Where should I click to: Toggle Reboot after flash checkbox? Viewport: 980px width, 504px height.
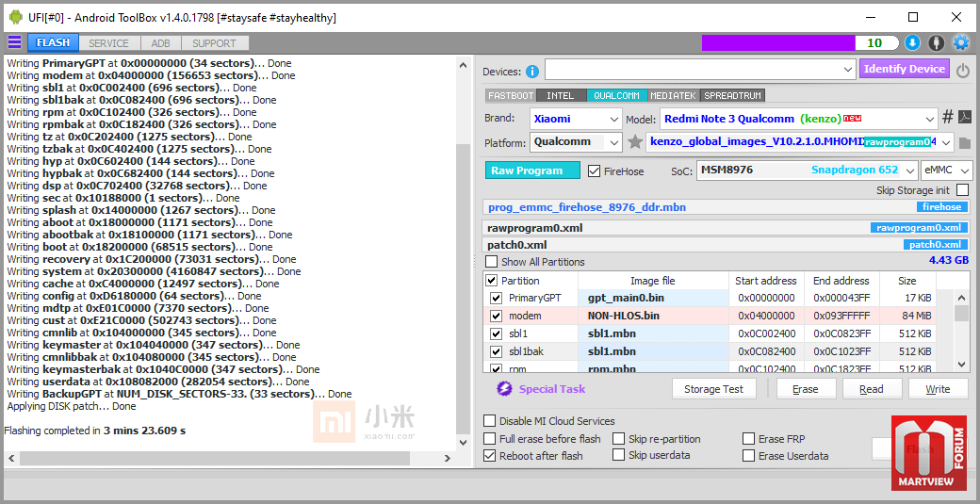click(489, 455)
